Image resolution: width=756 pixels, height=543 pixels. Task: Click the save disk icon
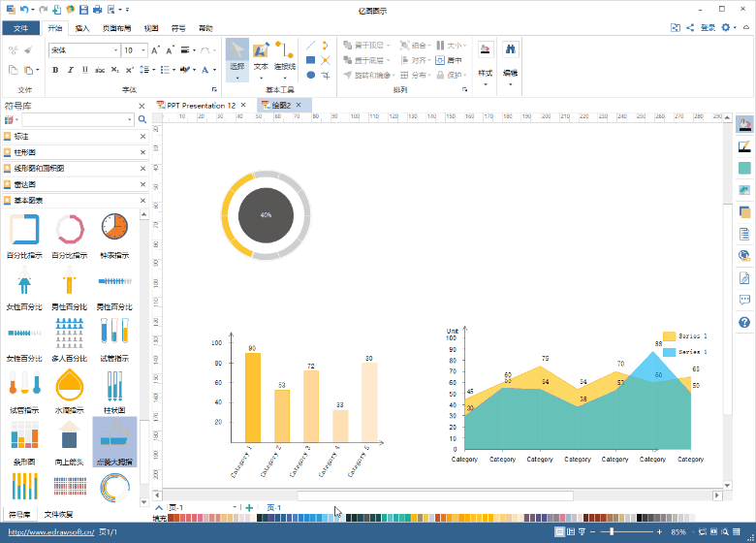[x=83, y=9]
